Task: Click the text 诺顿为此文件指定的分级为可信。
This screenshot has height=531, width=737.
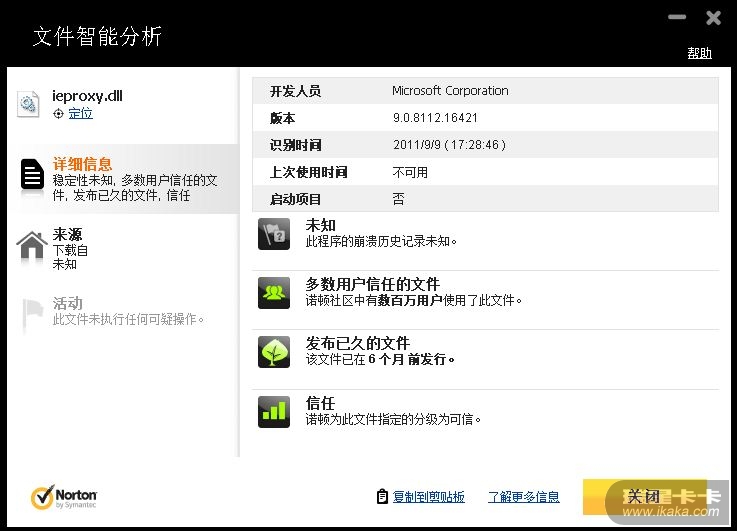Action: 393,419
